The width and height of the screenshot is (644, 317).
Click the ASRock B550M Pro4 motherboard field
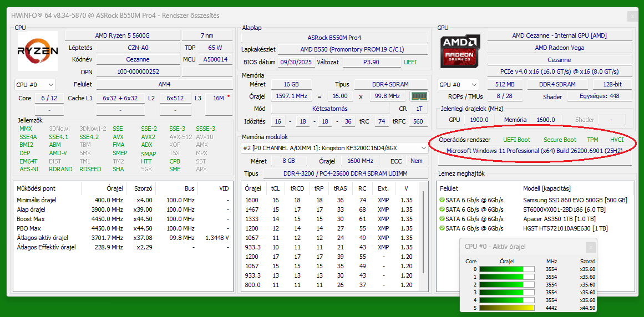334,38
